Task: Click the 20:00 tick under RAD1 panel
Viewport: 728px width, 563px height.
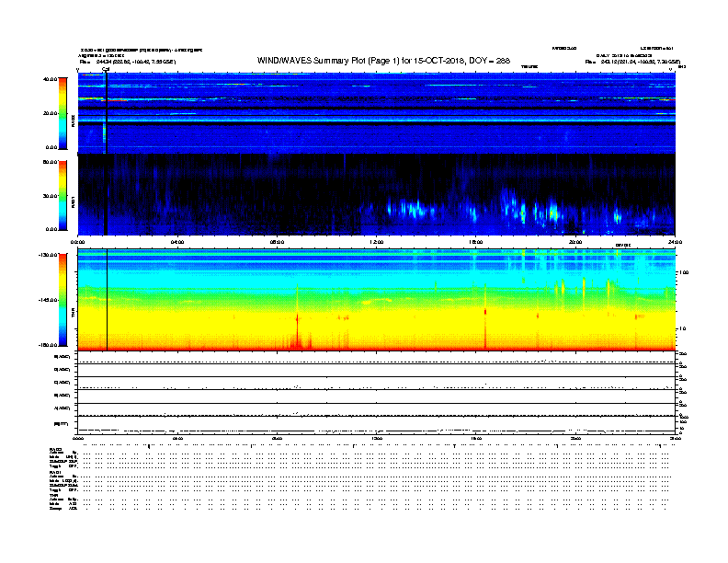Action: click(x=575, y=242)
